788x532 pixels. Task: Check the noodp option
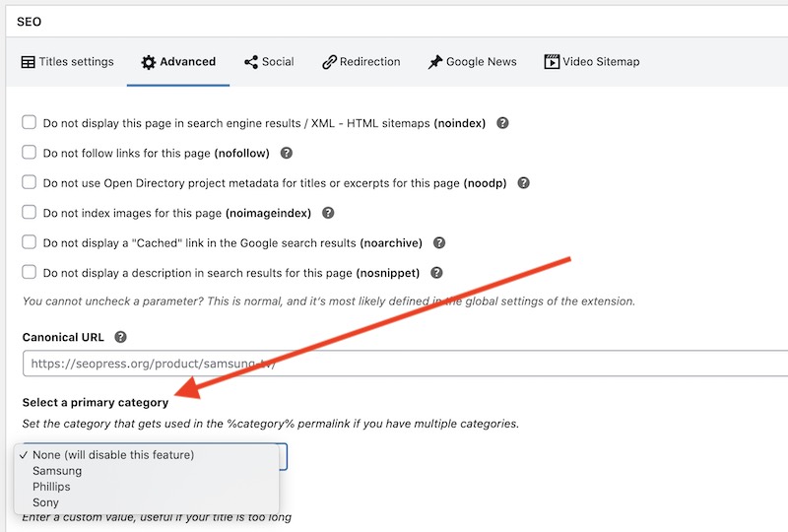(x=30, y=182)
